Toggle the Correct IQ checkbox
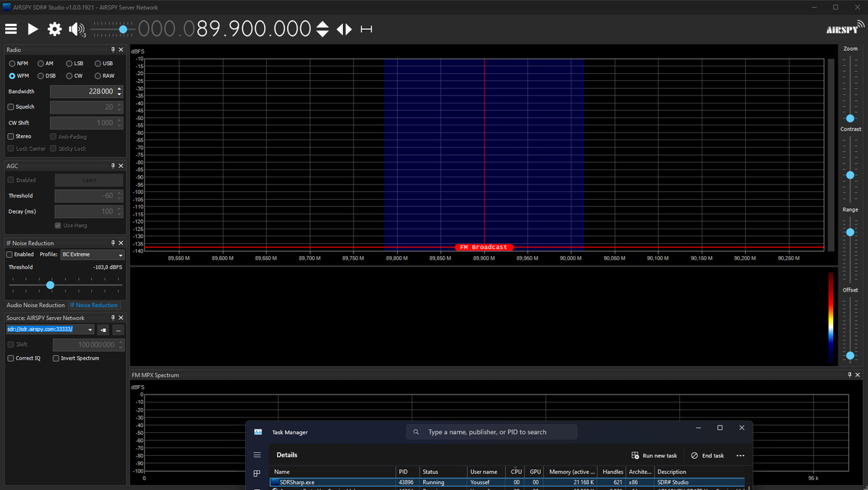The width and height of the screenshot is (868, 490). pyautogui.click(x=11, y=358)
